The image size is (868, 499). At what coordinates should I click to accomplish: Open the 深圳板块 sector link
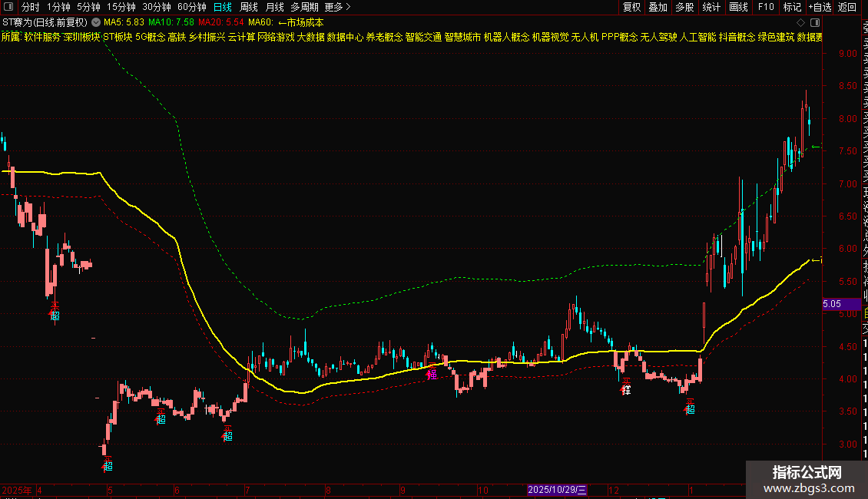[81, 37]
